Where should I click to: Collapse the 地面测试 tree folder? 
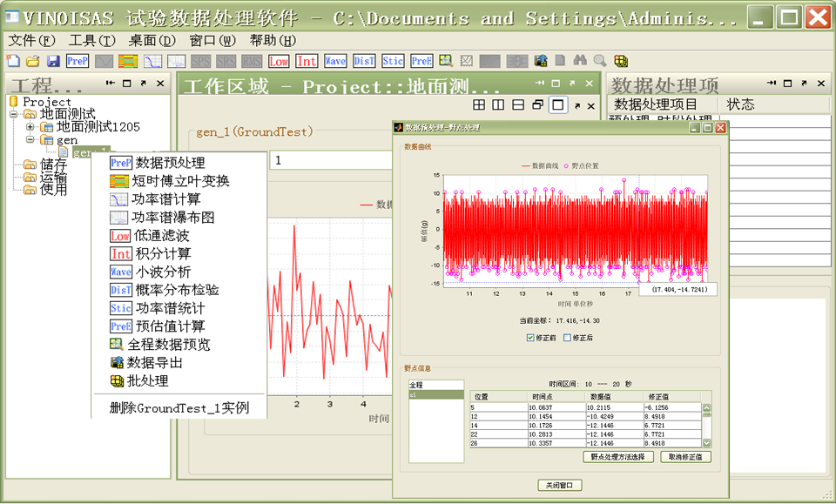(x=13, y=113)
